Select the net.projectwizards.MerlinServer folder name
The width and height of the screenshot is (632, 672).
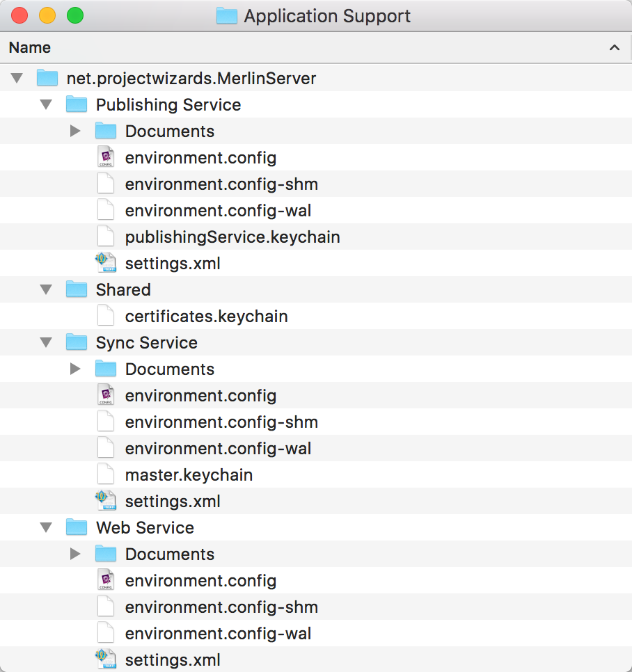point(191,79)
